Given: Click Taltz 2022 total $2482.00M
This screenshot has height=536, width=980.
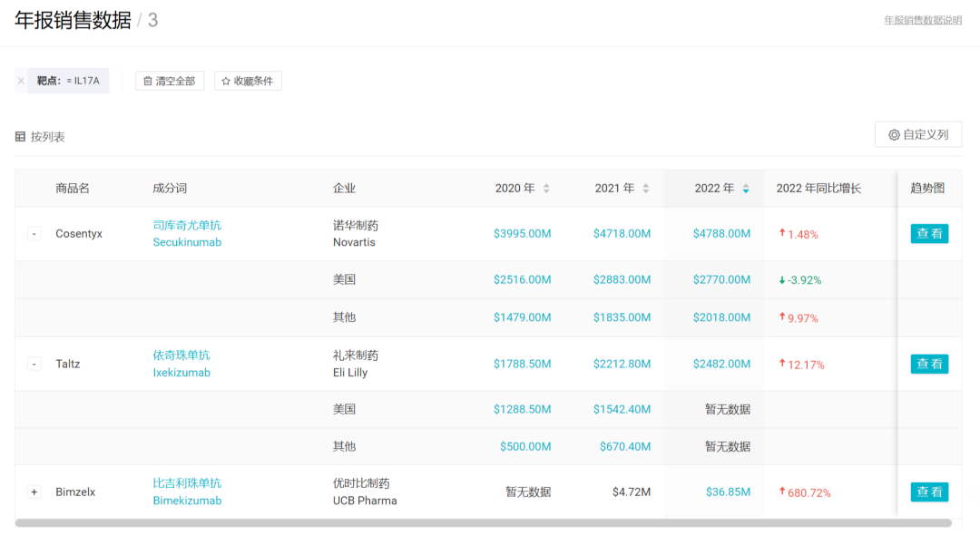Looking at the screenshot, I should point(722,364).
